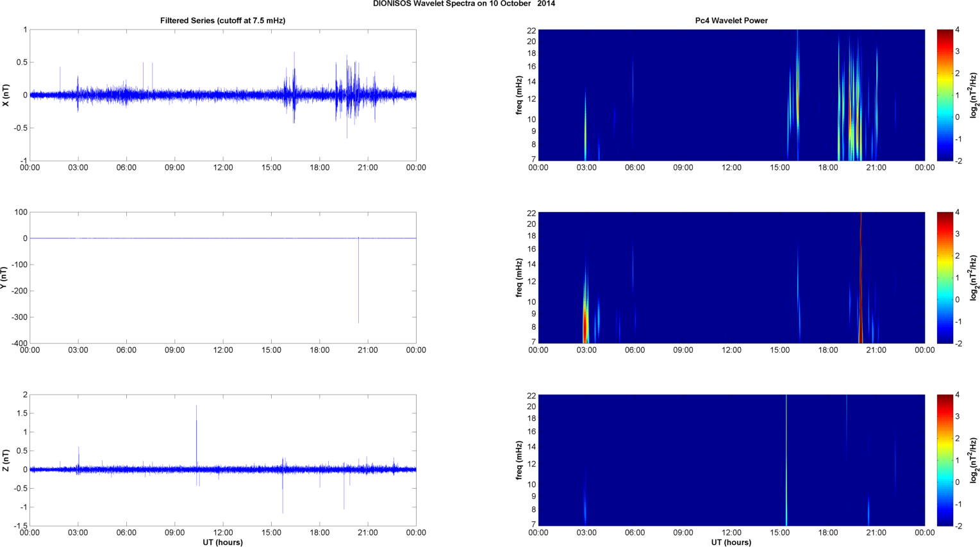This screenshot has width=980, height=547.
Task: Click the bottom wavelet panel colorbar
Action: 945,460
